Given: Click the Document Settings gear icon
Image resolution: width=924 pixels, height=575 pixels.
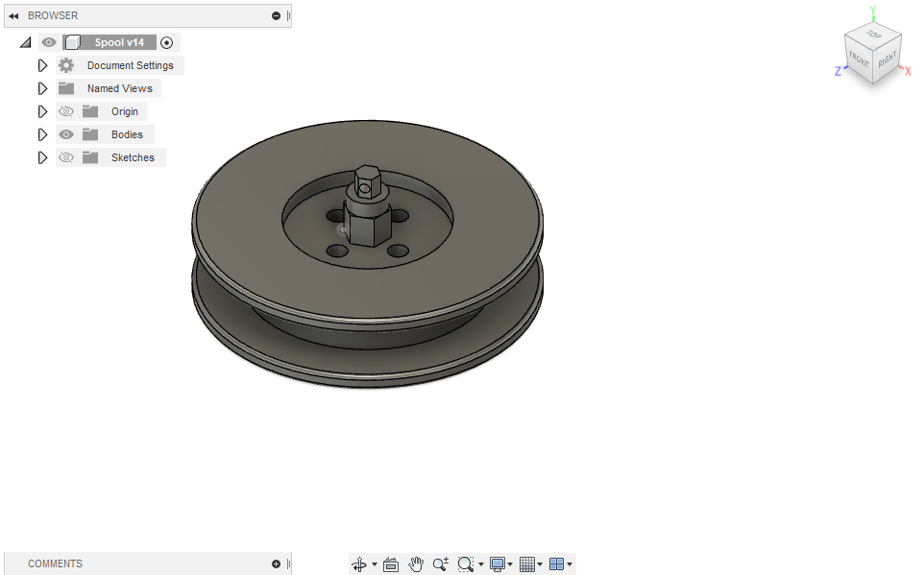Looking at the screenshot, I should pyautogui.click(x=65, y=64).
